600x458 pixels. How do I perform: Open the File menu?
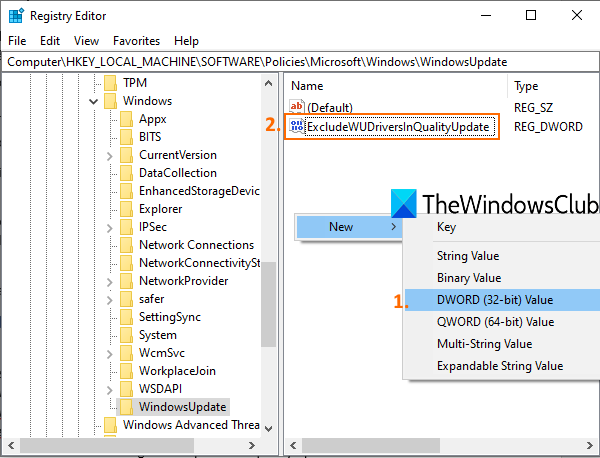point(17,41)
